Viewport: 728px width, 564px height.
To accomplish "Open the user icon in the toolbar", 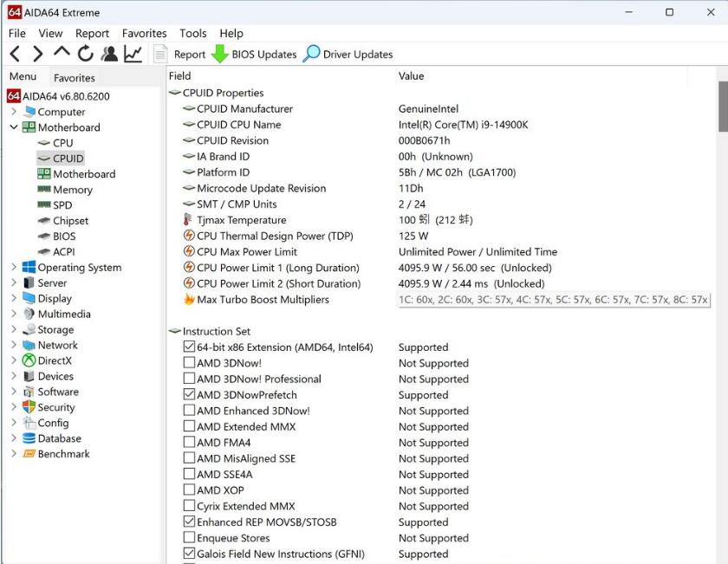I will pyautogui.click(x=109, y=54).
